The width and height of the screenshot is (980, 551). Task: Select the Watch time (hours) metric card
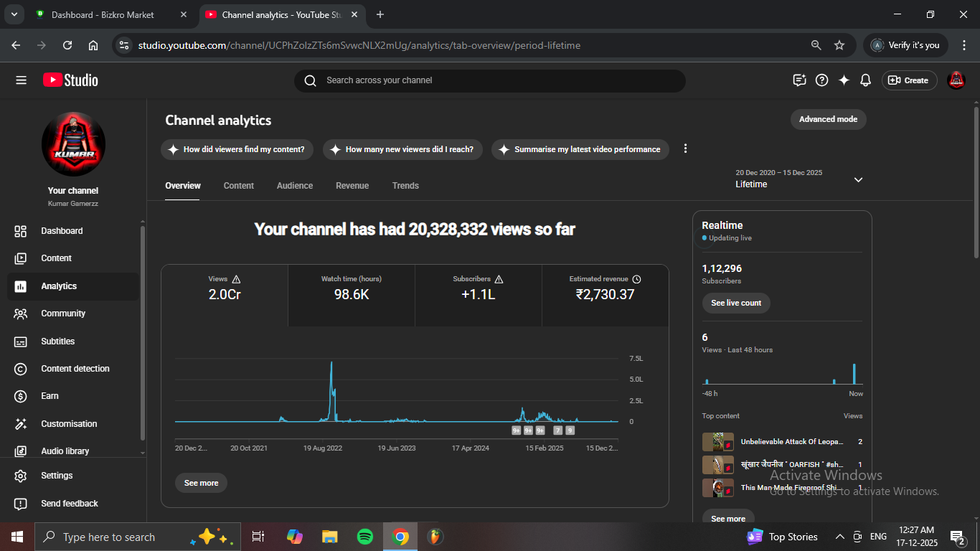[x=352, y=288]
